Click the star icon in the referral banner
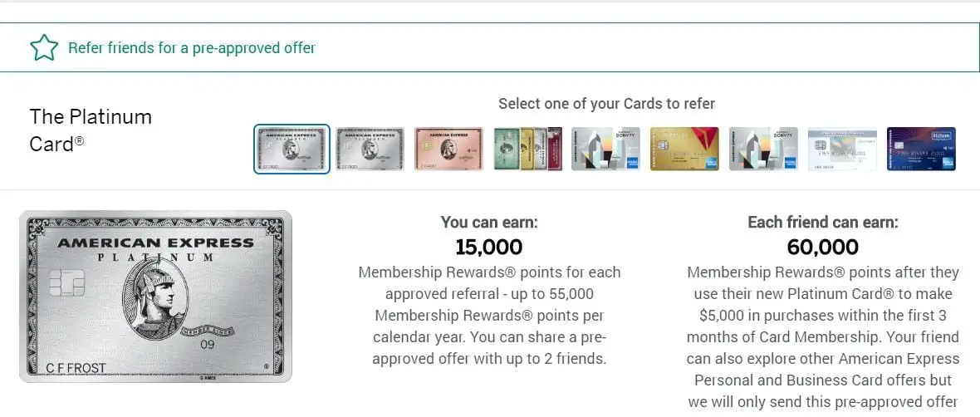Screen dimensions: 980x417 44,47
